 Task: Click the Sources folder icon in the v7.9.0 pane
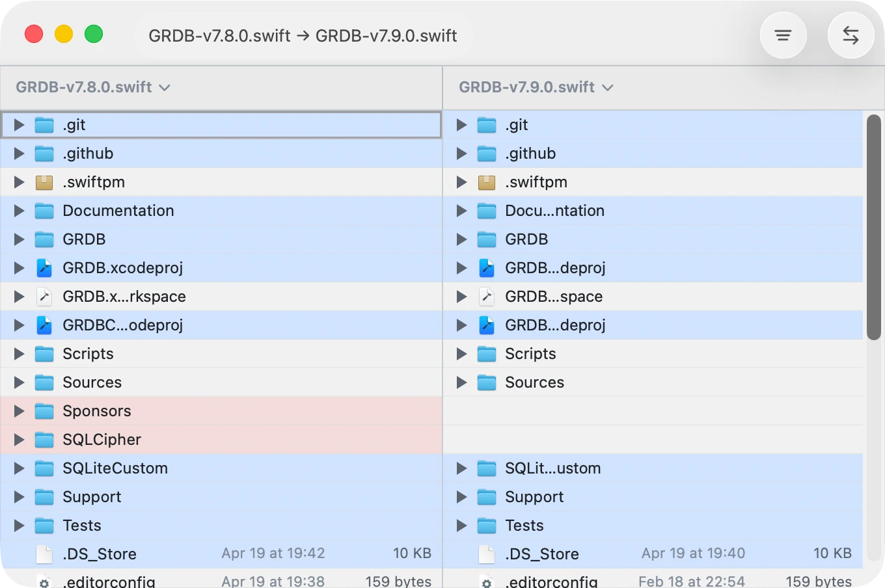pos(487,382)
